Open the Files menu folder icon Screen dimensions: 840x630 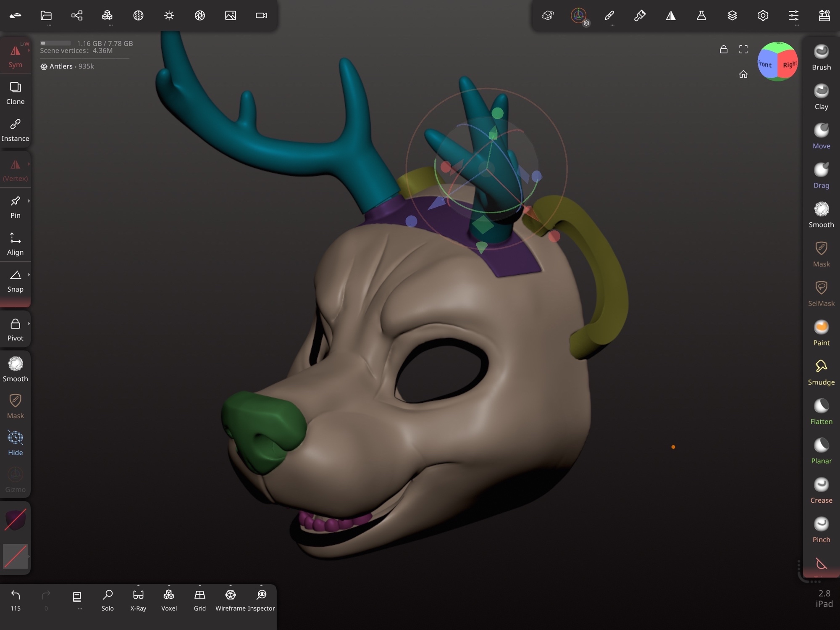(46, 16)
